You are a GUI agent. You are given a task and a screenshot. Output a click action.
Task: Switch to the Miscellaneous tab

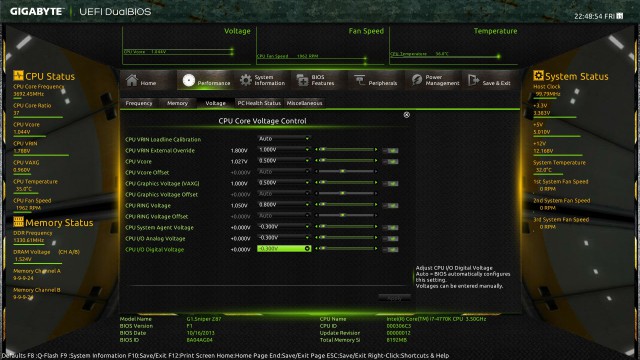coord(304,103)
